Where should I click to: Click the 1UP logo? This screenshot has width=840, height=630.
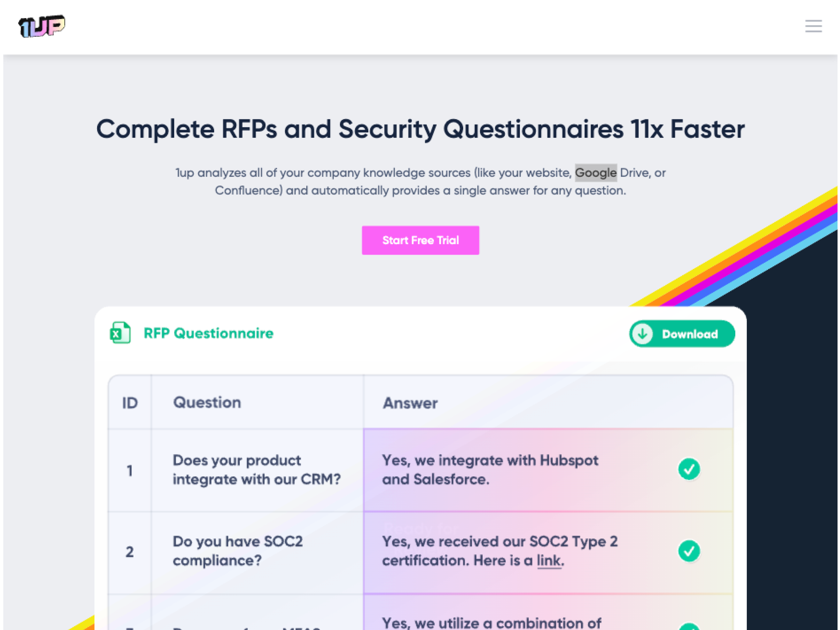pos(42,26)
